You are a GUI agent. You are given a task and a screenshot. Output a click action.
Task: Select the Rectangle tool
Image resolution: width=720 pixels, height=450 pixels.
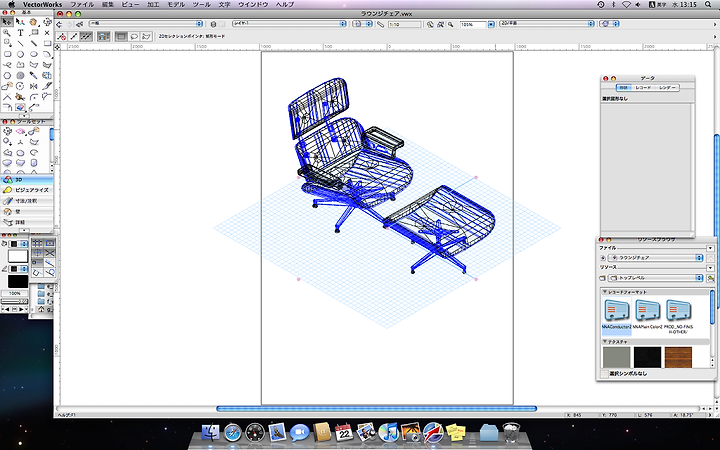(47, 44)
